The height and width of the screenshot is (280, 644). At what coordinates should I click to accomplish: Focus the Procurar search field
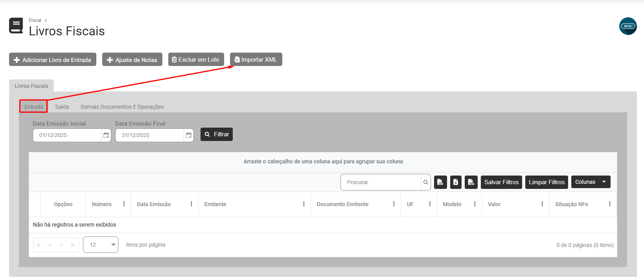tap(381, 182)
